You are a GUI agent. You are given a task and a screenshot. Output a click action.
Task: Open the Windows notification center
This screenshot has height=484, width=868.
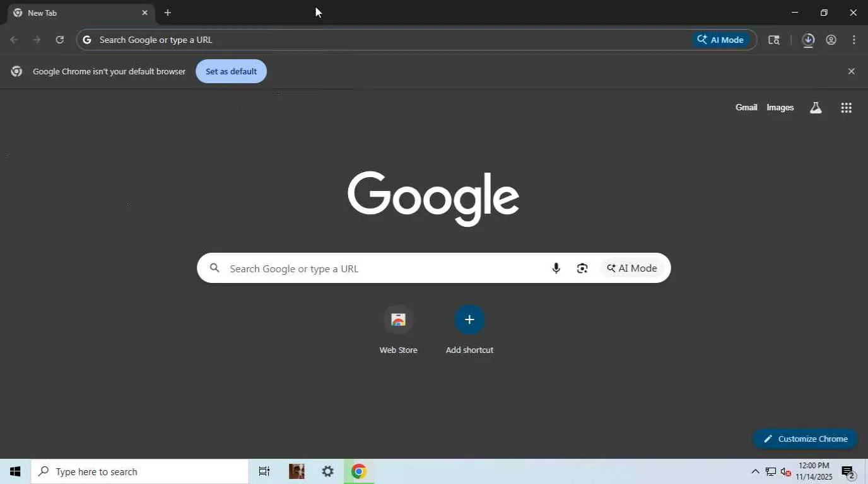coord(848,471)
